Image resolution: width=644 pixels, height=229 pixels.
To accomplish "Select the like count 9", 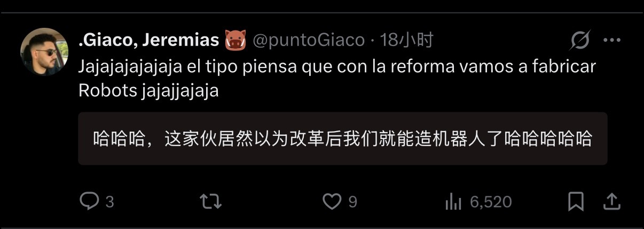I will pyautogui.click(x=352, y=202).
